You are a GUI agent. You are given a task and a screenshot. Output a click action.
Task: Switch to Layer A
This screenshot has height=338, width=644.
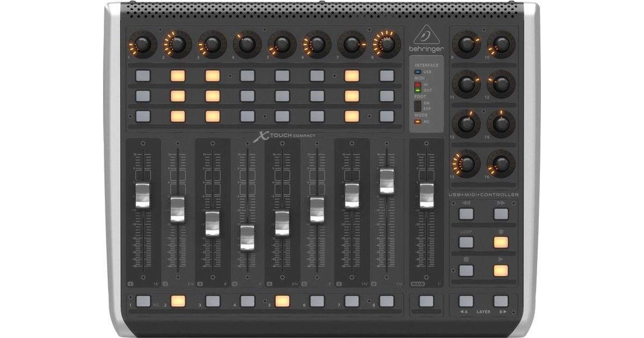click(466, 301)
